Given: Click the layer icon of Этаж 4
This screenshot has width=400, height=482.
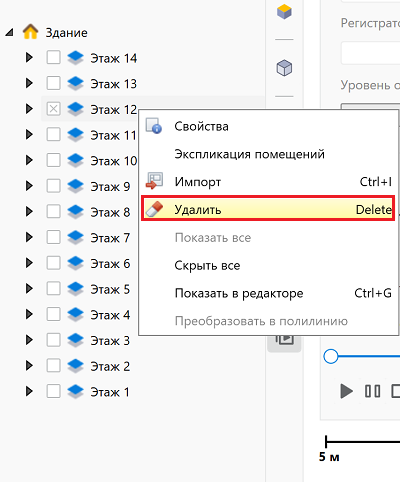Looking at the screenshot, I should point(76,314).
